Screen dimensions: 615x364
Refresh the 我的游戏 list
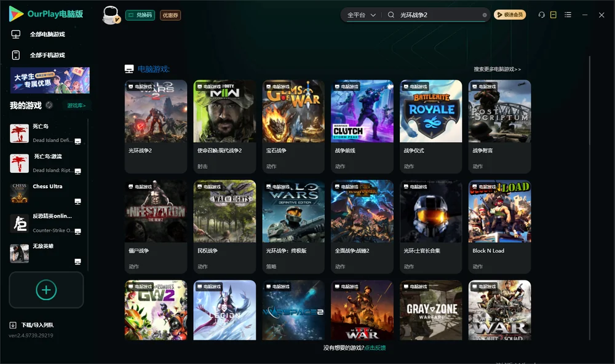49,105
